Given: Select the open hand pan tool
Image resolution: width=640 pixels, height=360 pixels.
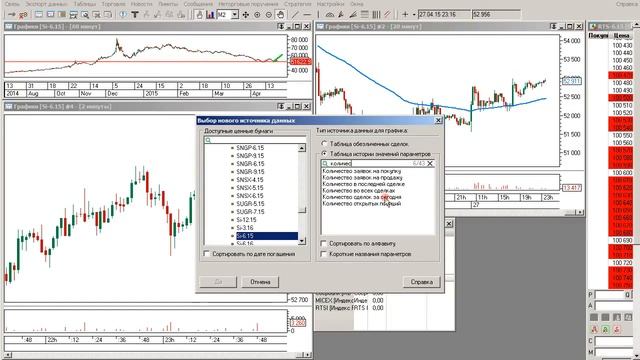Looking at the screenshot, I should [x=280, y=15].
